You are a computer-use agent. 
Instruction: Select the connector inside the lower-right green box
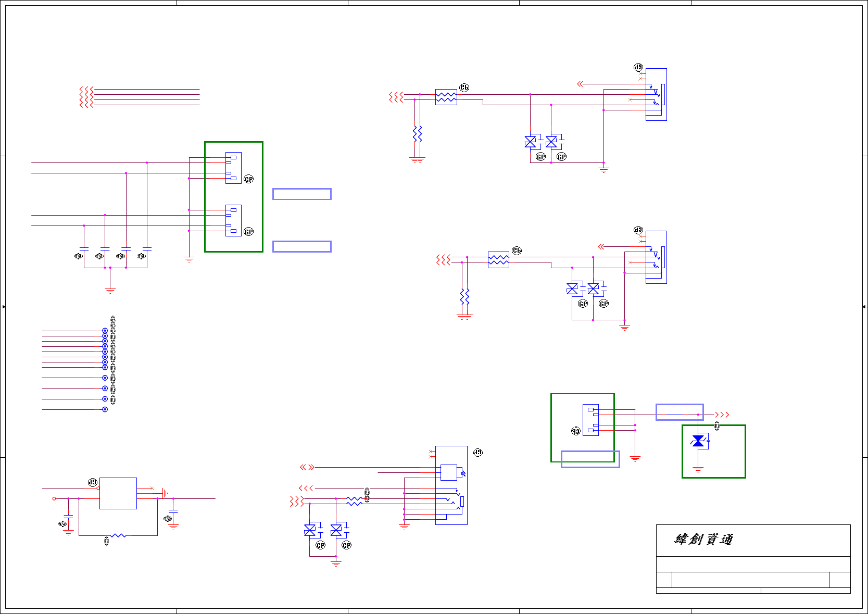(x=590, y=420)
